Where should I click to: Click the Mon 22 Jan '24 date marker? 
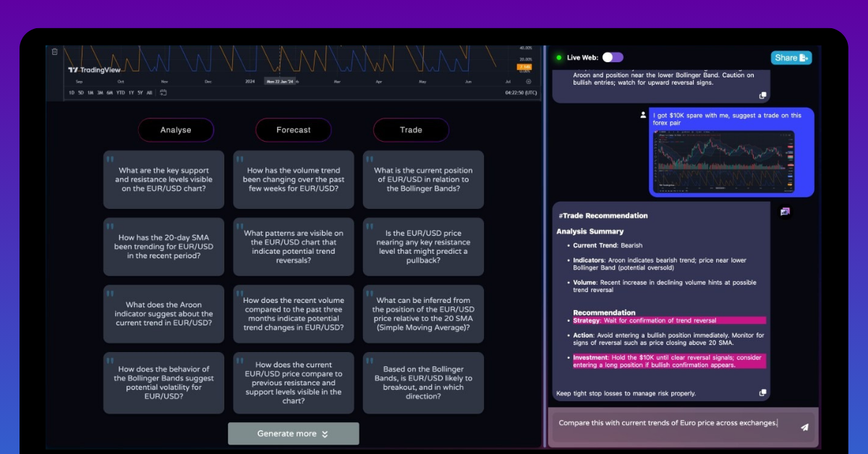(279, 82)
